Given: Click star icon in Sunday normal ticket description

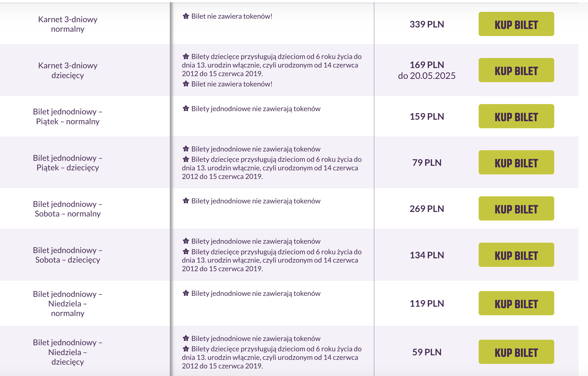Looking at the screenshot, I should (x=186, y=293).
